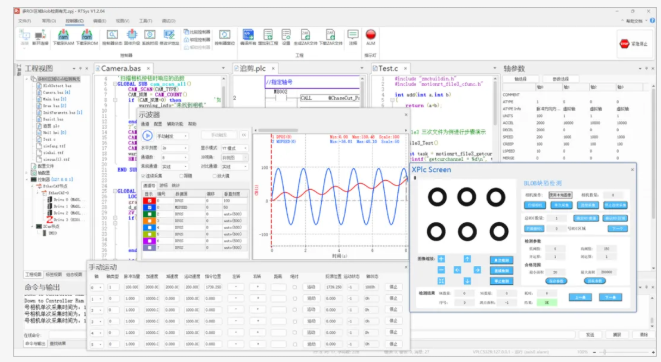Toggle the orange channel 3 display checkbox
The image size is (661, 362).
[x=149, y=221]
